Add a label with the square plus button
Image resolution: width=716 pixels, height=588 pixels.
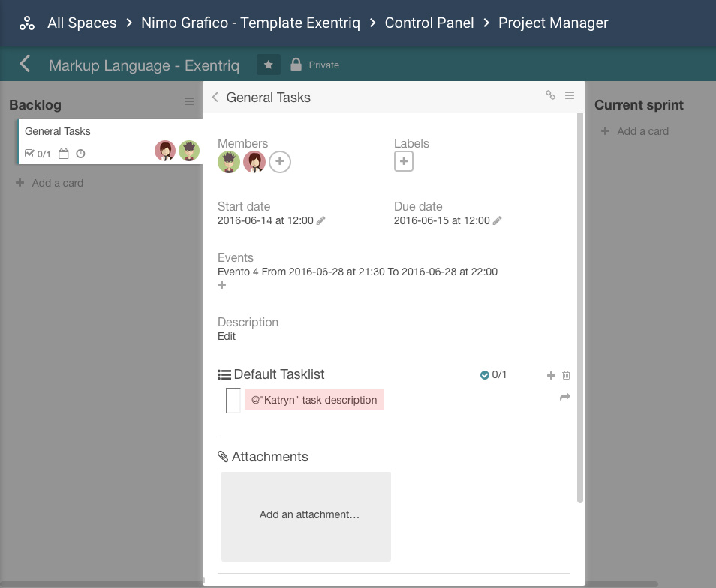(404, 161)
